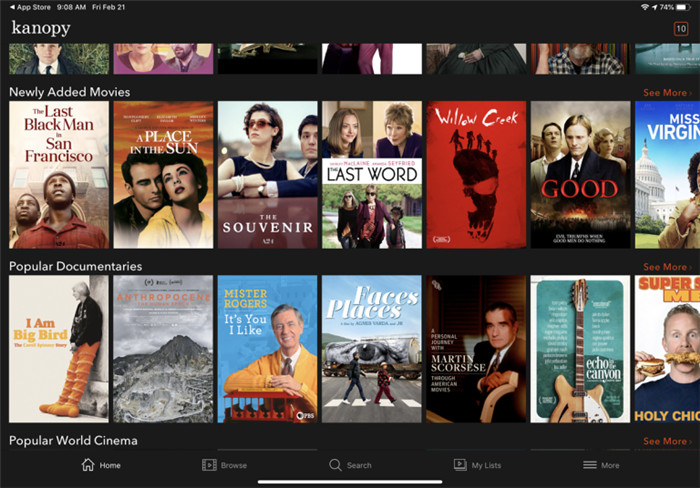Open The Souvenir poster
The height and width of the screenshot is (488, 700).
(267, 175)
